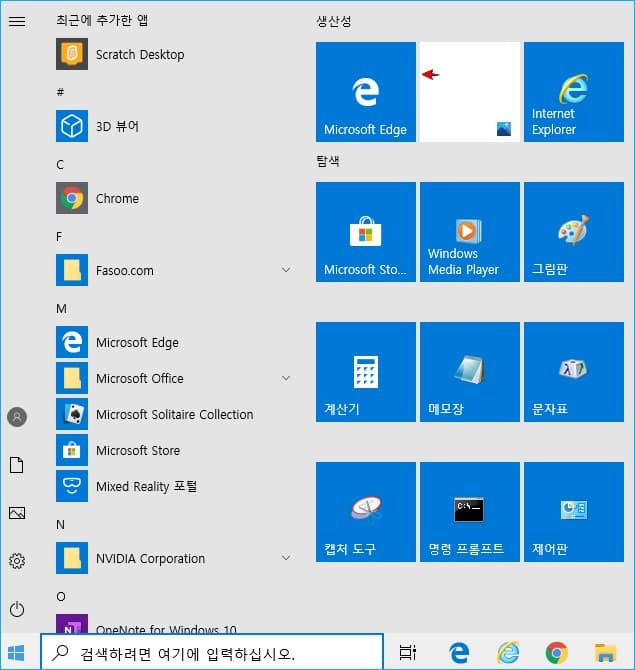Click the C letter index header
The image size is (635, 670).
[60, 165]
